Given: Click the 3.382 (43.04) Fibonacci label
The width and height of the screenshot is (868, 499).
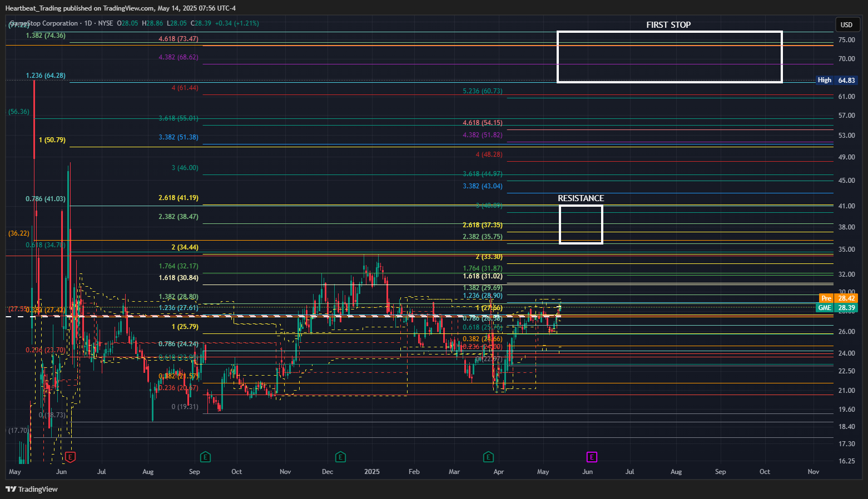Looking at the screenshot, I should click(x=483, y=186).
